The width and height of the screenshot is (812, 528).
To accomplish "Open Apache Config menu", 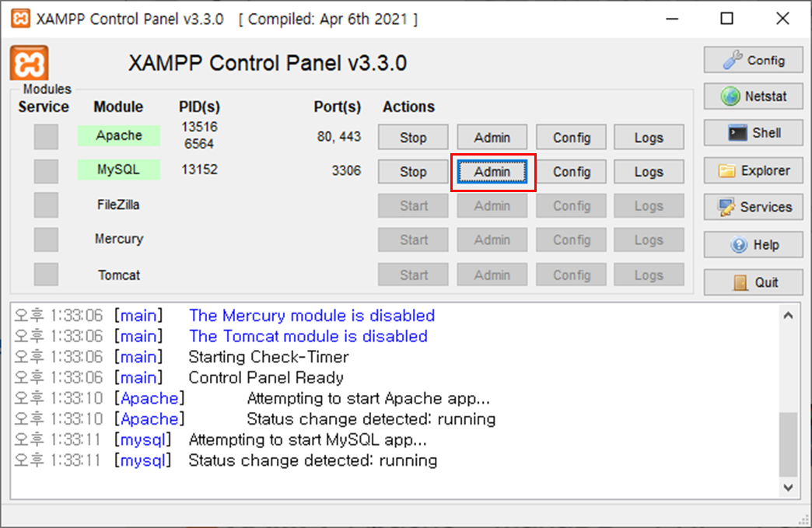I will pyautogui.click(x=571, y=137).
